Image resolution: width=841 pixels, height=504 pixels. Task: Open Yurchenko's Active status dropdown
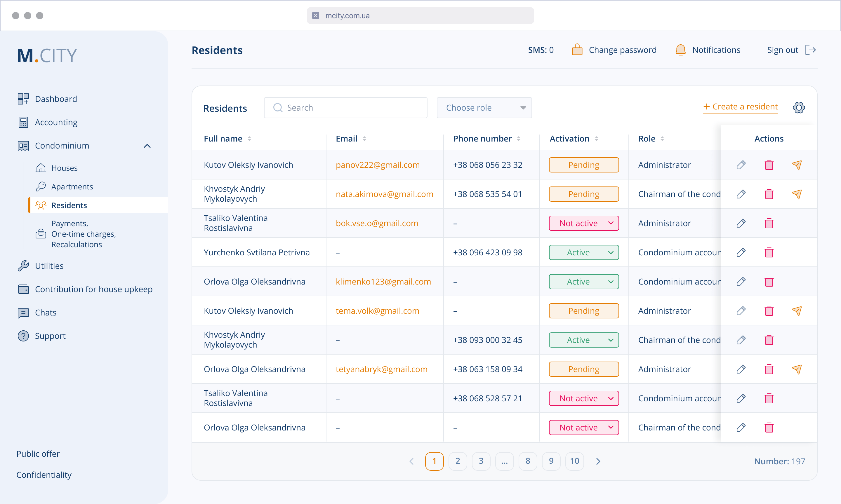[x=583, y=252]
